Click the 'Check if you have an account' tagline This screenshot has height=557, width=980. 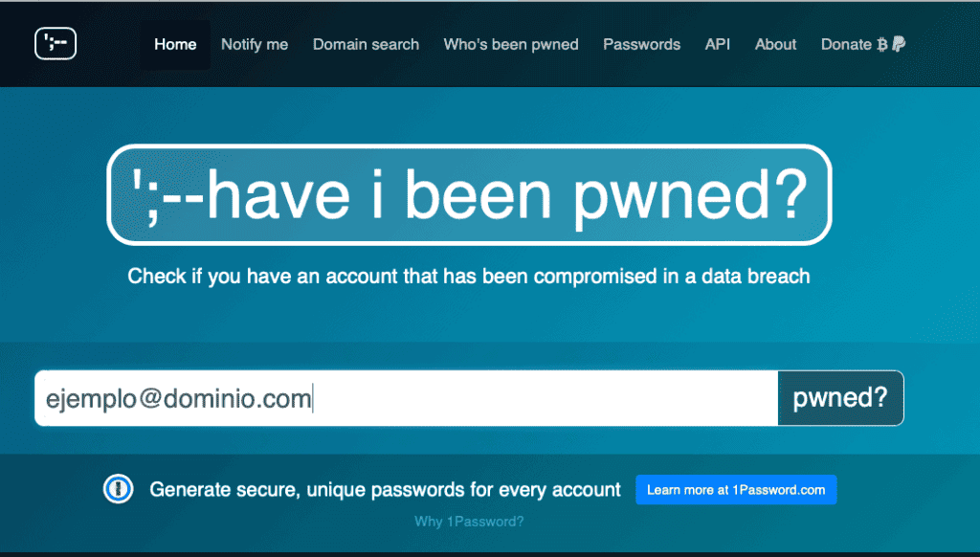(x=469, y=277)
